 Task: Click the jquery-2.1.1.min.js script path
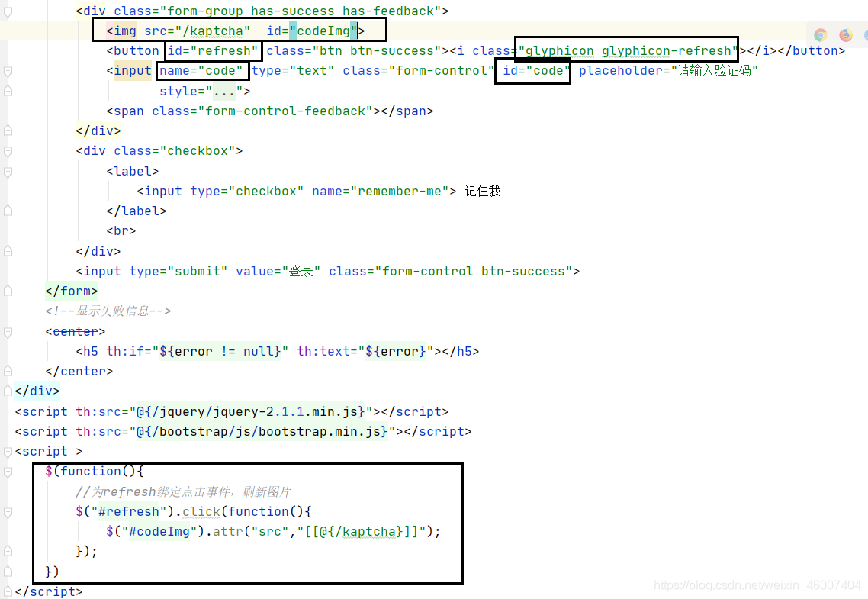(251, 412)
